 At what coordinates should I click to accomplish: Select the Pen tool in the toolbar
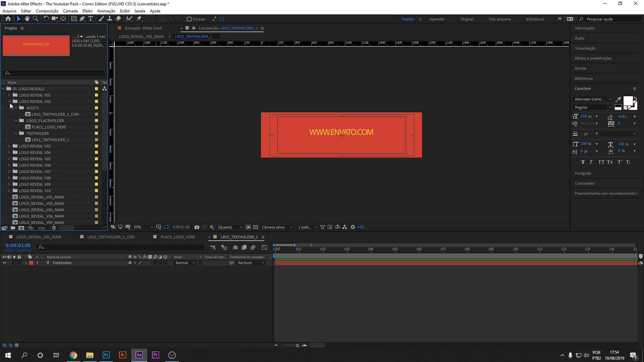pos(82,19)
